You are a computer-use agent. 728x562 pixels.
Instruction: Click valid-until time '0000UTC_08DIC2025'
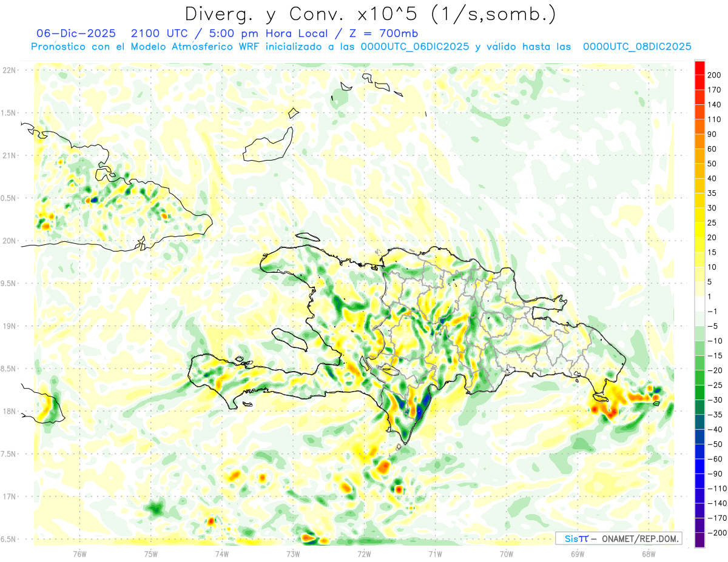pyautogui.click(x=637, y=47)
